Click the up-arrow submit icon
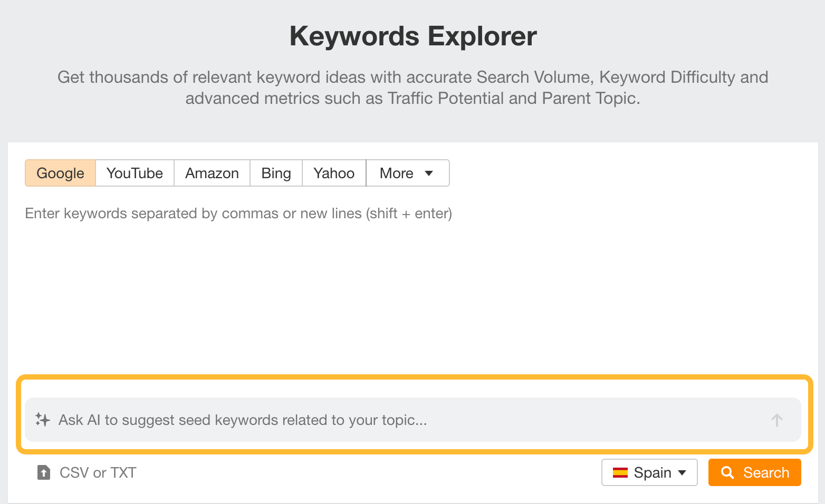Viewport: 825px width, 504px height. click(776, 420)
